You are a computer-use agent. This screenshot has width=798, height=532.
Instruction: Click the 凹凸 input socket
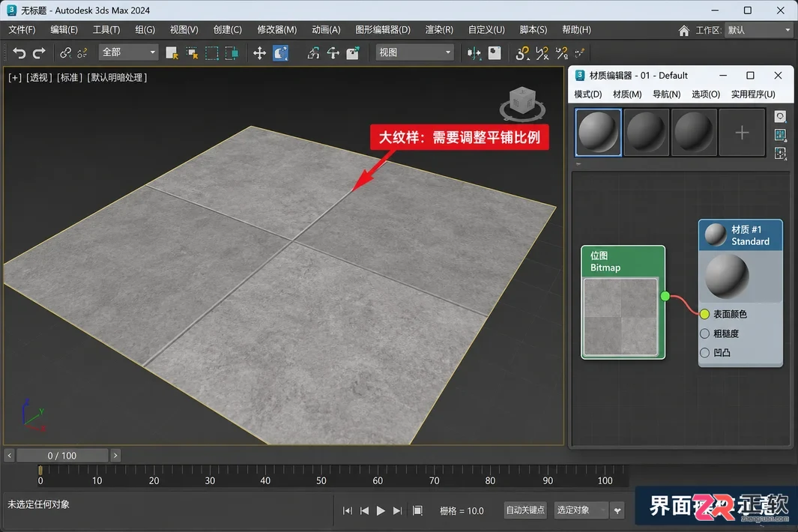704,352
